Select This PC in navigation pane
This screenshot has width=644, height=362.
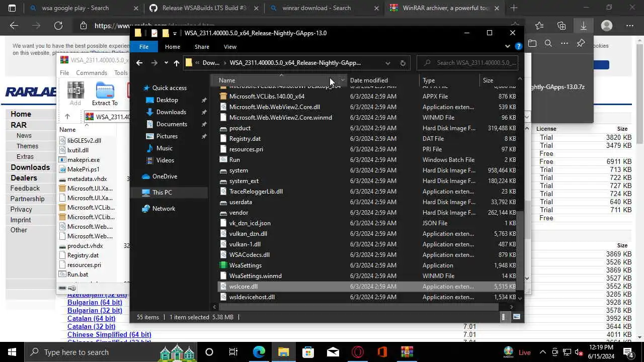(162, 193)
